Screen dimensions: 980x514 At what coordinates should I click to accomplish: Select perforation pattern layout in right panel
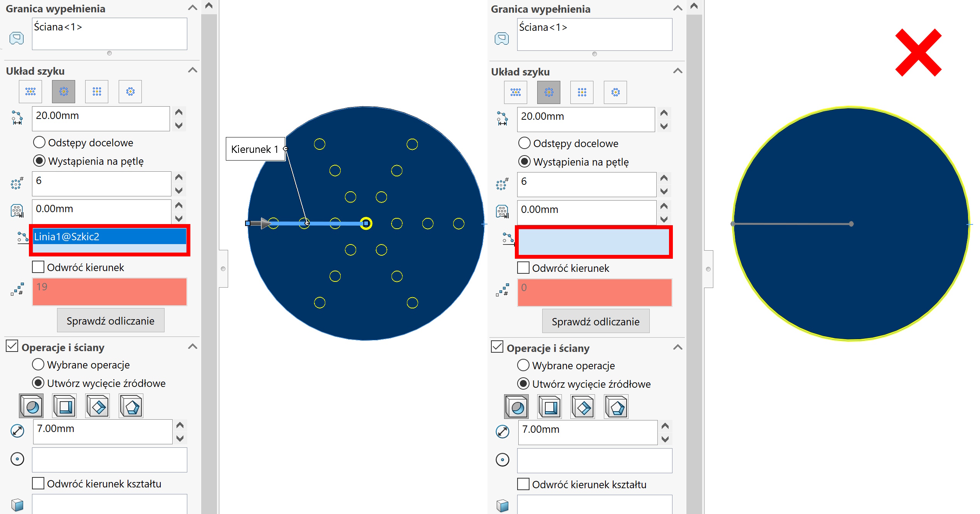[x=516, y=92]
